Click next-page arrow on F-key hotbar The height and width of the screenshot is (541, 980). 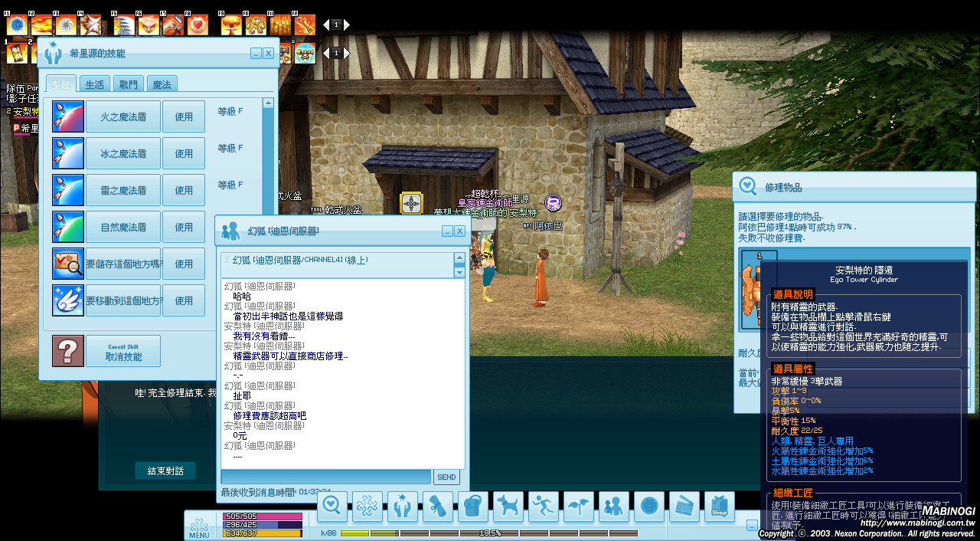point(346,25)
